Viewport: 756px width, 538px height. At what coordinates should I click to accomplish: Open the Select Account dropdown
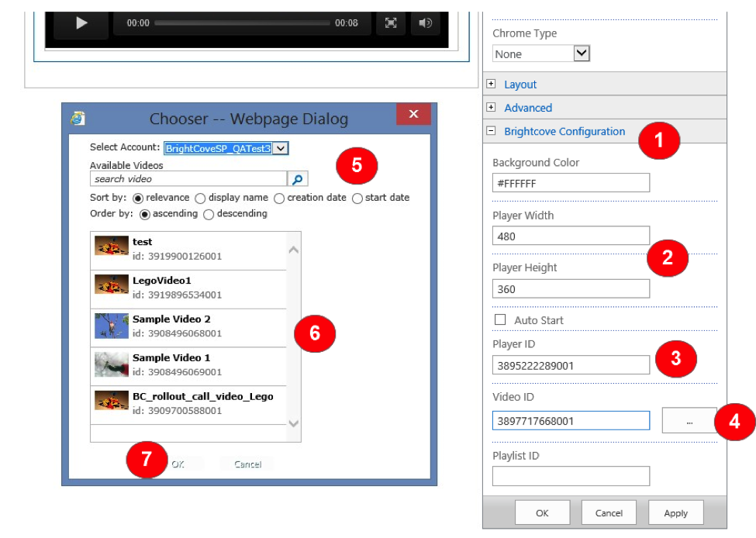[280, 148]
